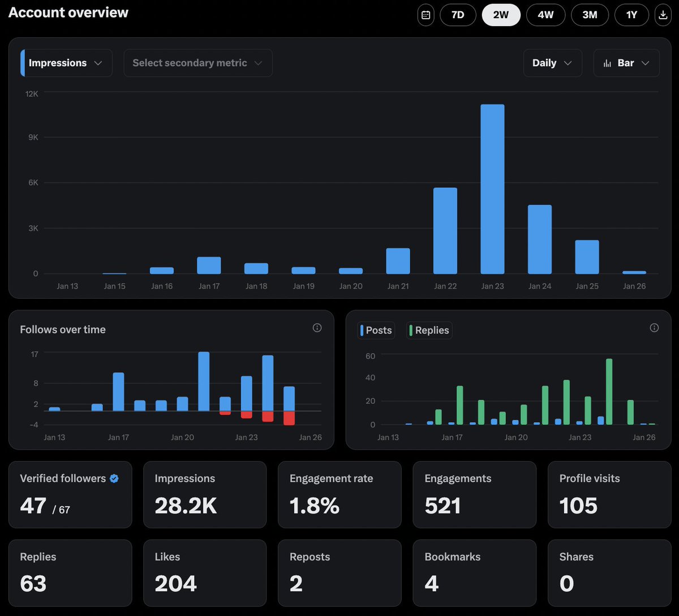Click the Jan 21 impressions bar
This screenshot has width=679, height=616.
click(398, 261)
